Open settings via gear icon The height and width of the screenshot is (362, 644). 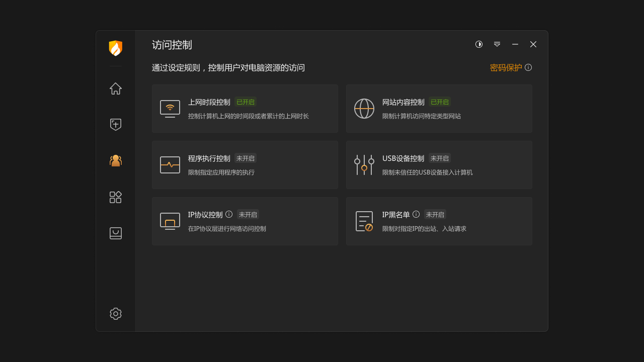click(115, 313)
